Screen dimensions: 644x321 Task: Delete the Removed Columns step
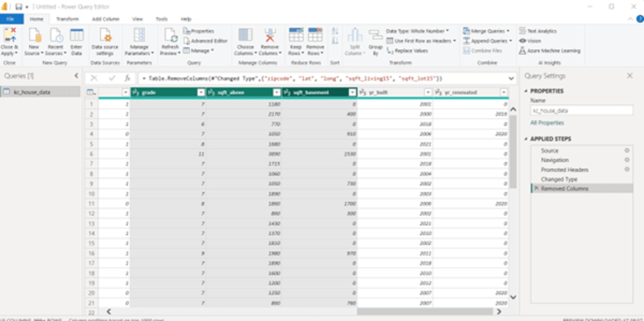(x=536, y=189)
